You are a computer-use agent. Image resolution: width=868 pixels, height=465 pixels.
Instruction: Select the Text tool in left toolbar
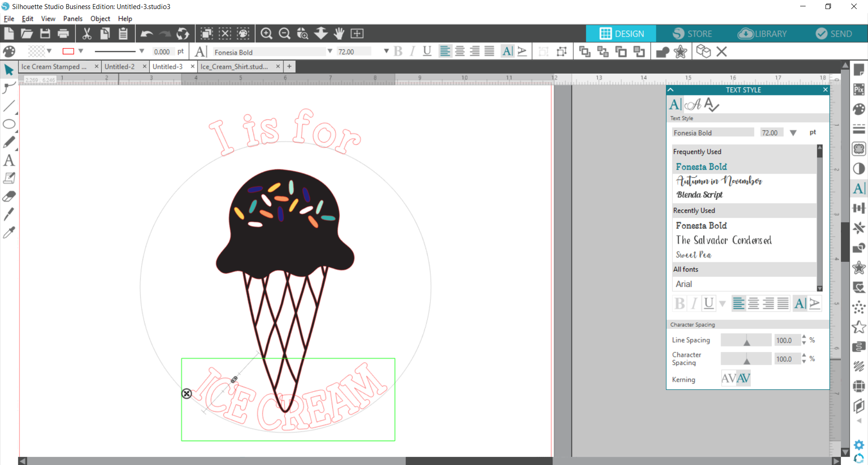pyautogui.click(x=9, y=161)
